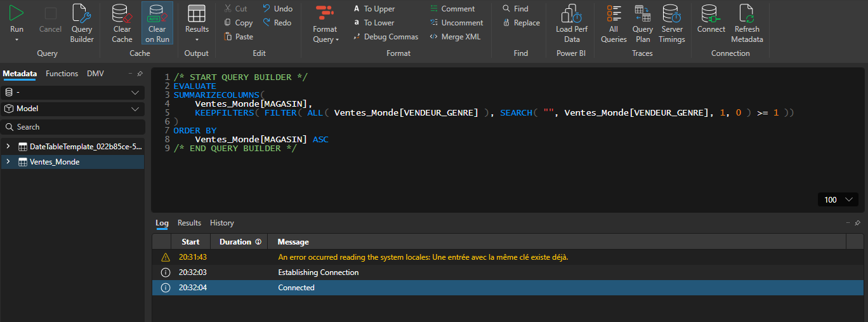Click the warning icon in log

(x=166, y=257)
